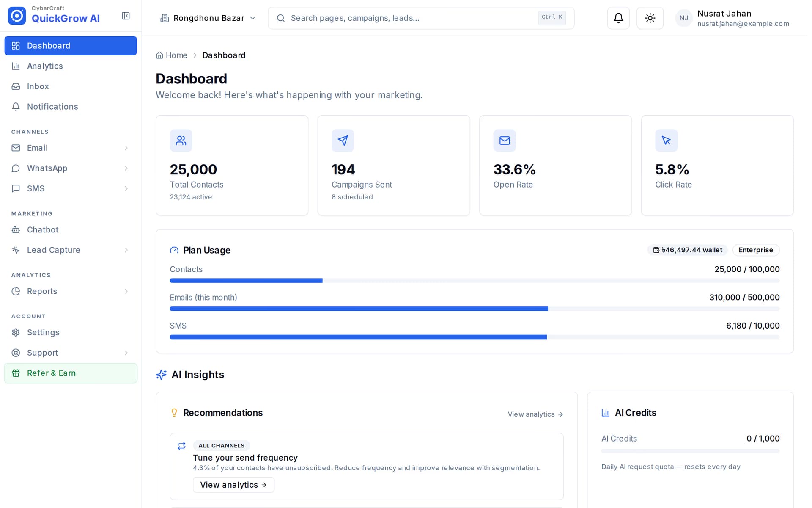Click the 25,000 Total Contacts value
812x508 pixels.
[x=193, y=170]
